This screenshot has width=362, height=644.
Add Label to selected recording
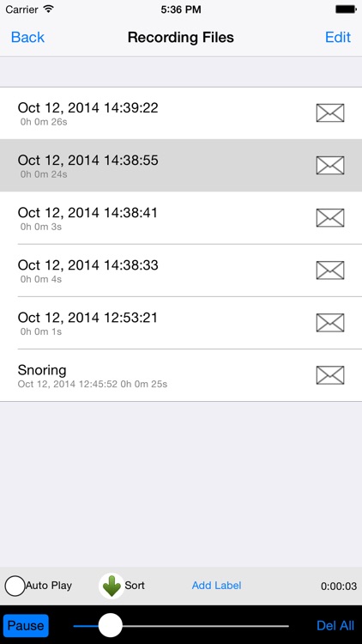pos(216,586)
